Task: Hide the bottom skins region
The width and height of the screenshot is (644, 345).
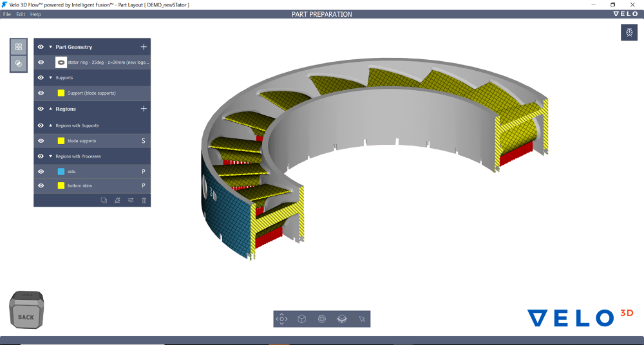Action: click(x=41, y=185)
